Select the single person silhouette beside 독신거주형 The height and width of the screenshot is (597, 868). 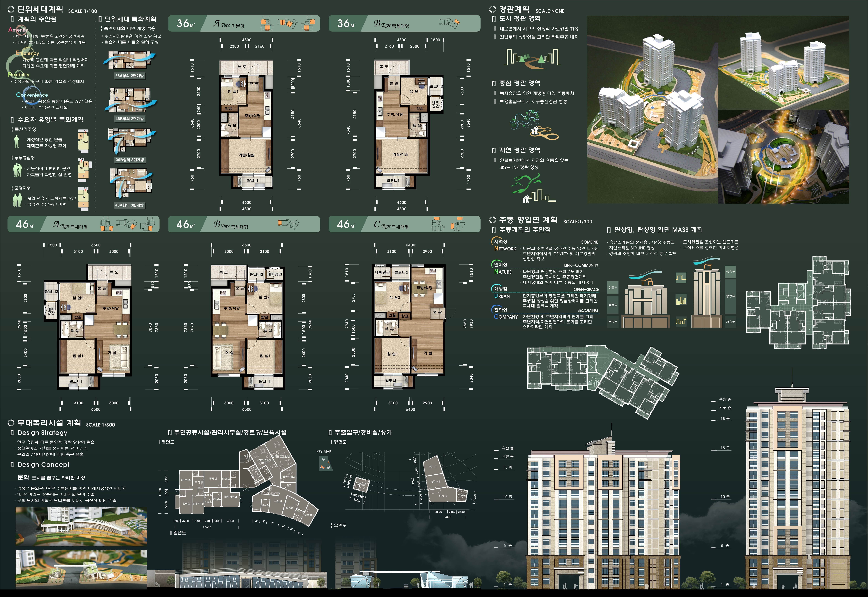click(x=16, y=142)
